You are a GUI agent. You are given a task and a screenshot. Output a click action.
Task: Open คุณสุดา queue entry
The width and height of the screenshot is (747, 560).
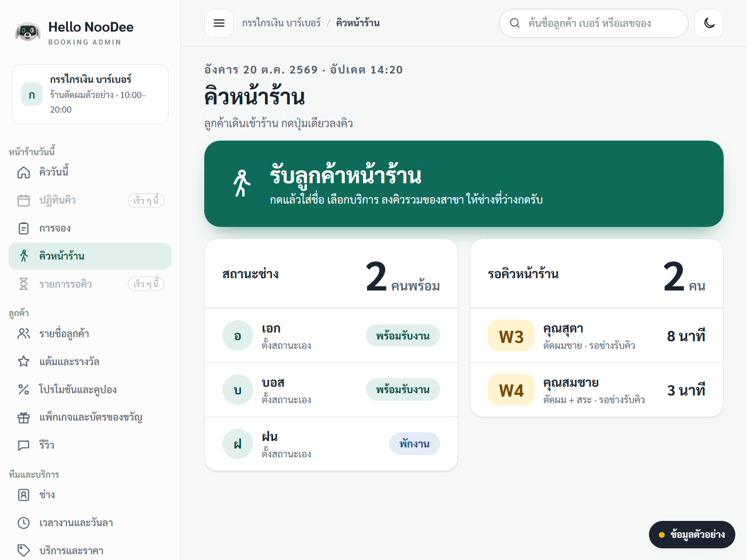596,335
